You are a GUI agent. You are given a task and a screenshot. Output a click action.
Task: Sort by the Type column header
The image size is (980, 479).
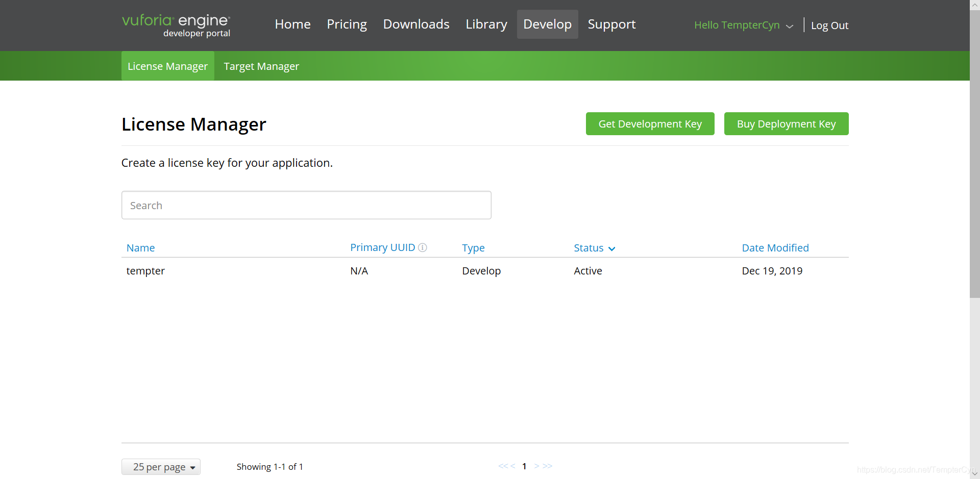pos(473,248)
